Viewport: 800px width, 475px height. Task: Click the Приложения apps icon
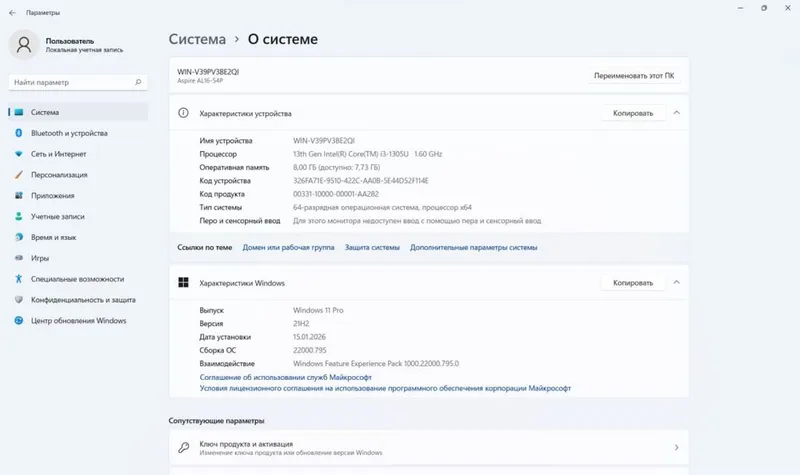click(19, 195)
